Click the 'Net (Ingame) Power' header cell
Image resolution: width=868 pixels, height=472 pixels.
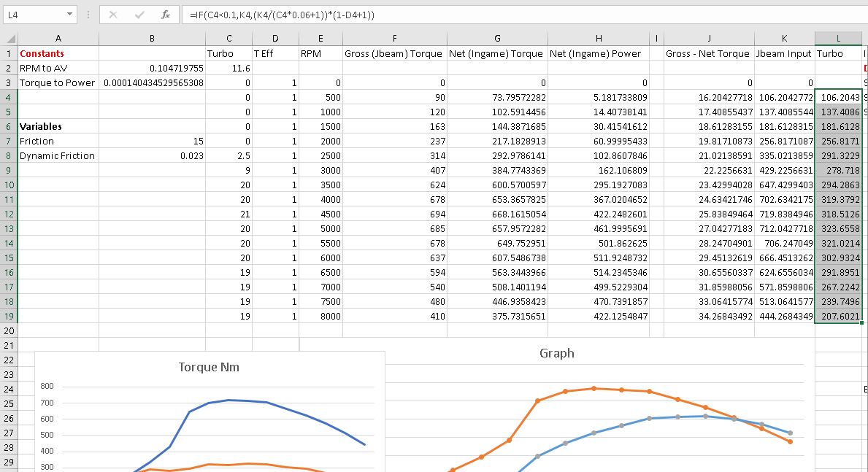(x=599, y=54)
